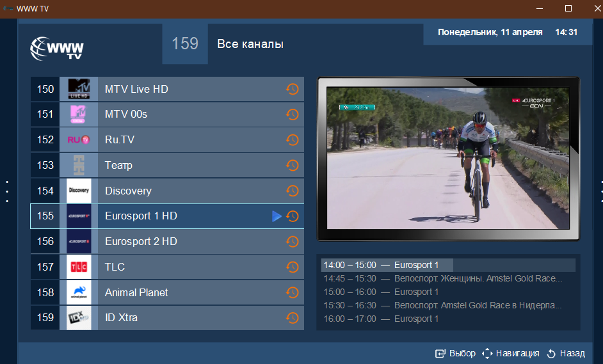Expand the right side panel dots handle

(600, 192)
